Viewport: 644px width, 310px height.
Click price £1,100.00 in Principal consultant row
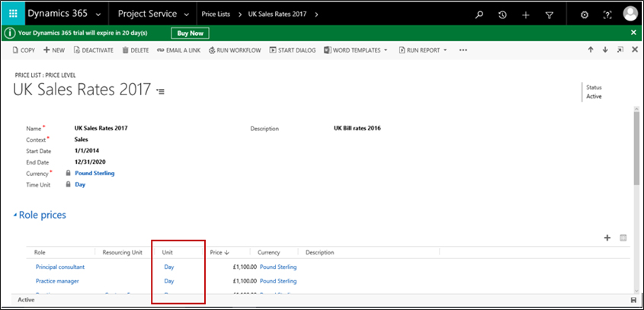[245, 267]
